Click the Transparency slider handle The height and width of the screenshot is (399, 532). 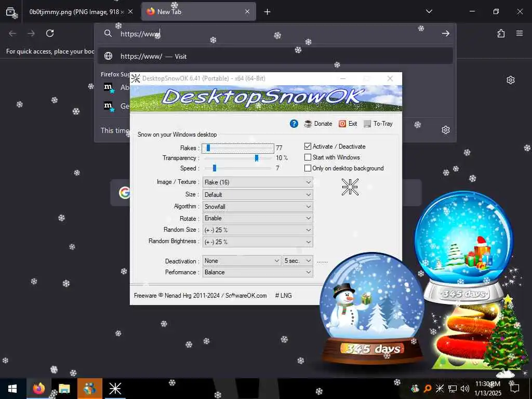[257, 158]
